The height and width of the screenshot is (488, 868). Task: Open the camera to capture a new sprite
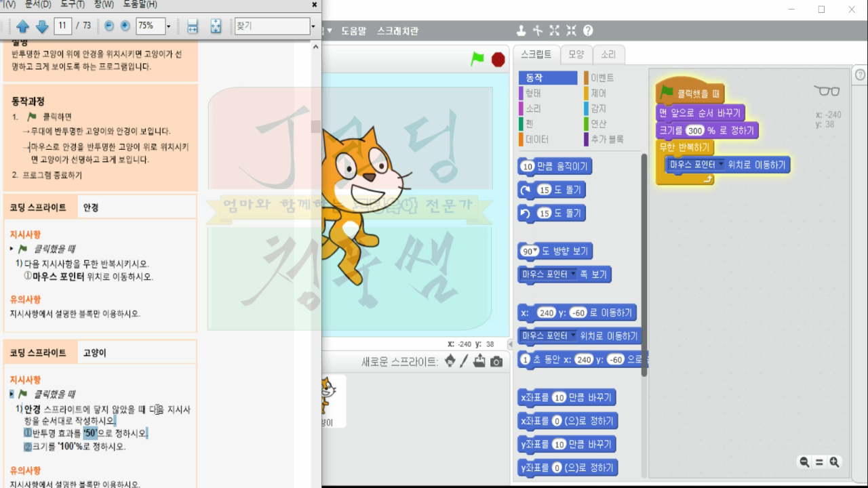coord(496,362)
